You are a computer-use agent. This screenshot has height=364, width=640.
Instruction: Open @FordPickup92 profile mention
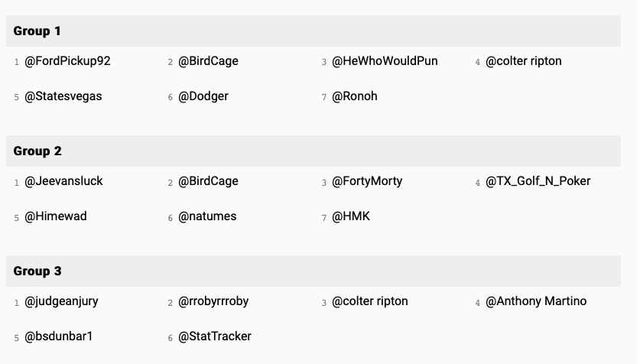click(x=67, y=61)
